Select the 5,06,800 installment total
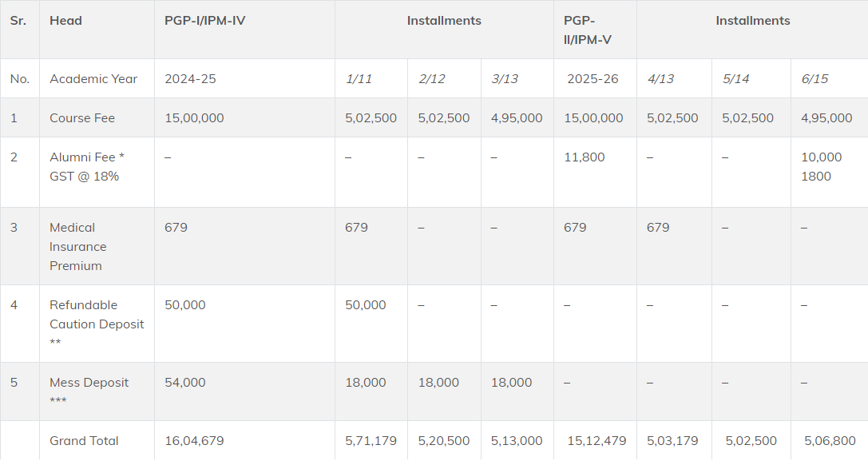Viewport: 868px width, 461px height. click(x=828, y=441)
